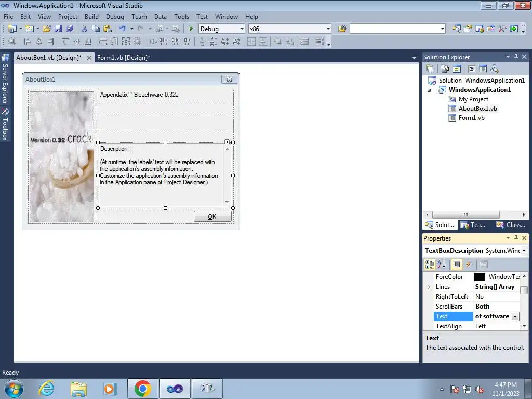This screenshot has height=399, width=532.
Task: Switch to the Form1.vb [Design] tab
Action: (124, 57)
